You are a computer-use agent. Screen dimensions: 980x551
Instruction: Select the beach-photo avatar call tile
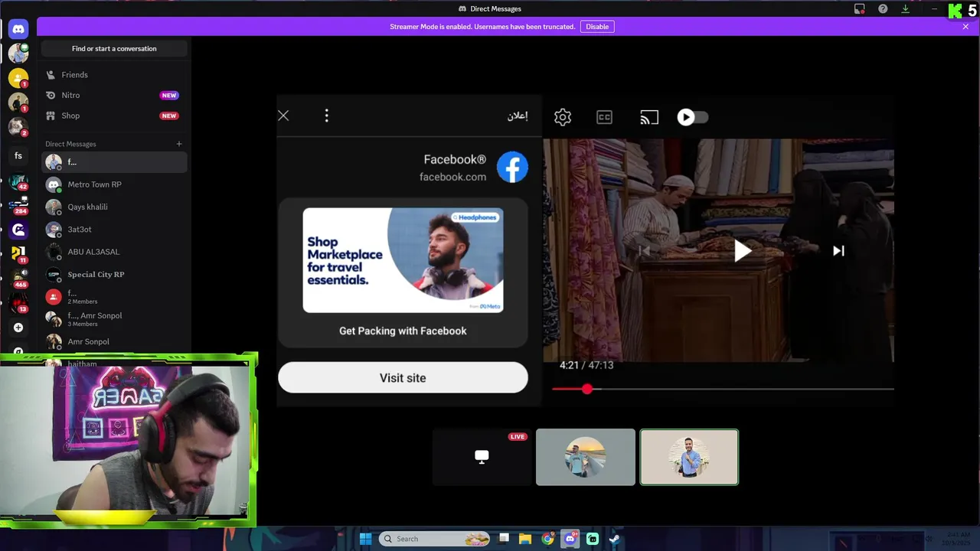coord(586,457)
